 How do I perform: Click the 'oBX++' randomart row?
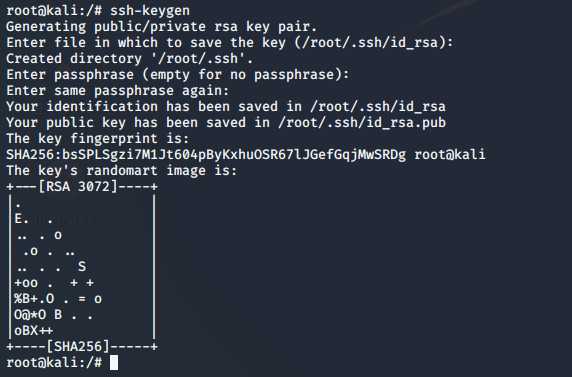[34, 331]
